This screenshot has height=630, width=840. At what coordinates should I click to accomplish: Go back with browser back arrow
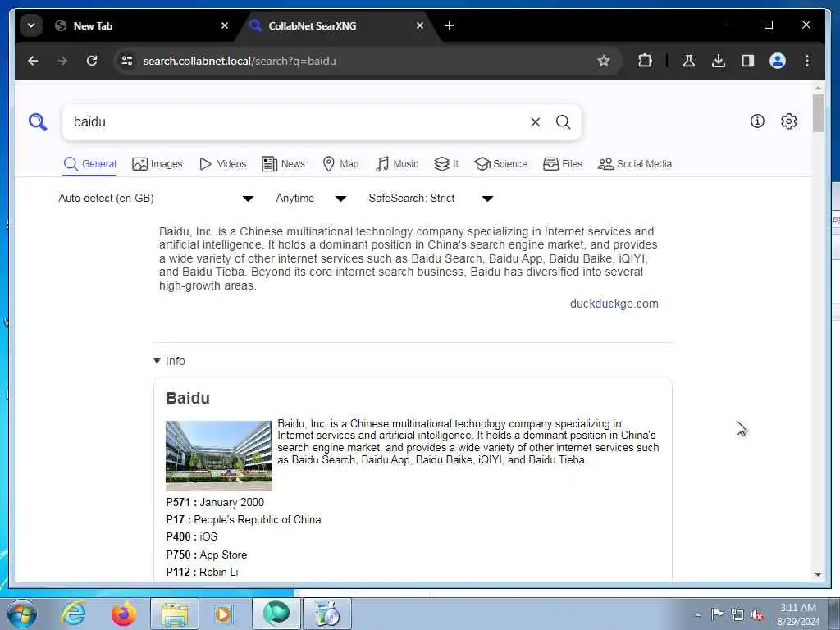[x=33, y=61]
